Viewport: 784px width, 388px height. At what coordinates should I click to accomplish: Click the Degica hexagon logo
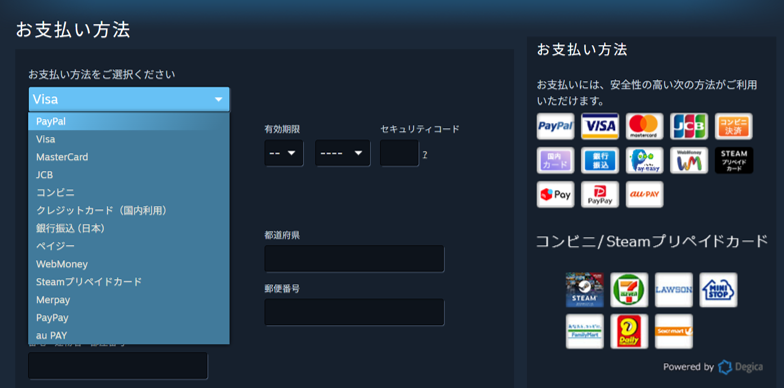[725, 367]
